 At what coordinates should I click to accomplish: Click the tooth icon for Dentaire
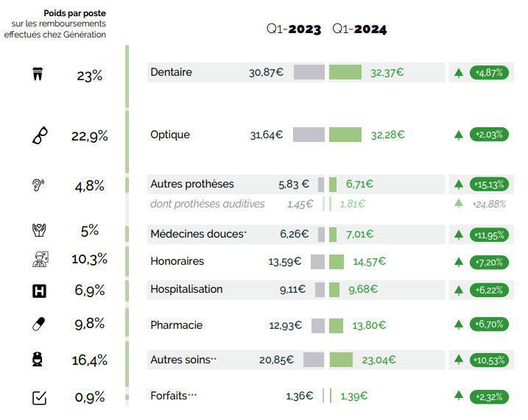39,74
